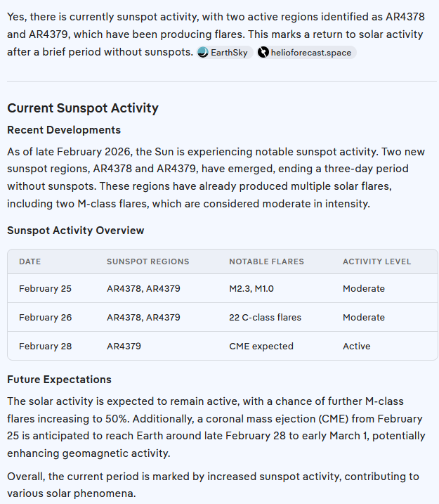Open the helioforecast.space source link
The width and height of the screenshot is (439, 504).
coord(310,53)
